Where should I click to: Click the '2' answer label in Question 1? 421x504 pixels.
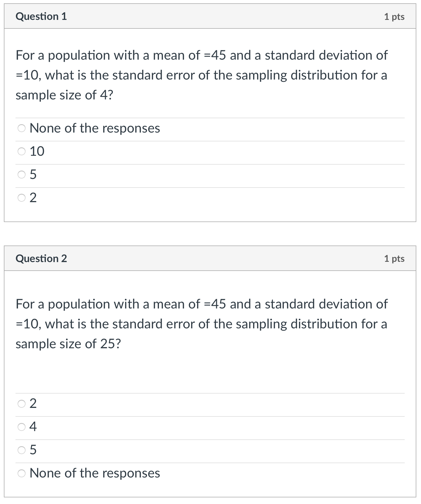click(34, 197)
